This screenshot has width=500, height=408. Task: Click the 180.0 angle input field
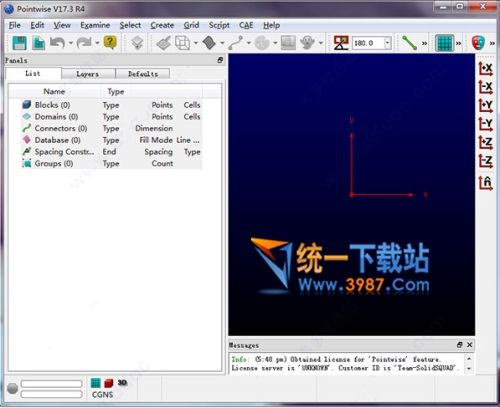(x=368, y=43)
